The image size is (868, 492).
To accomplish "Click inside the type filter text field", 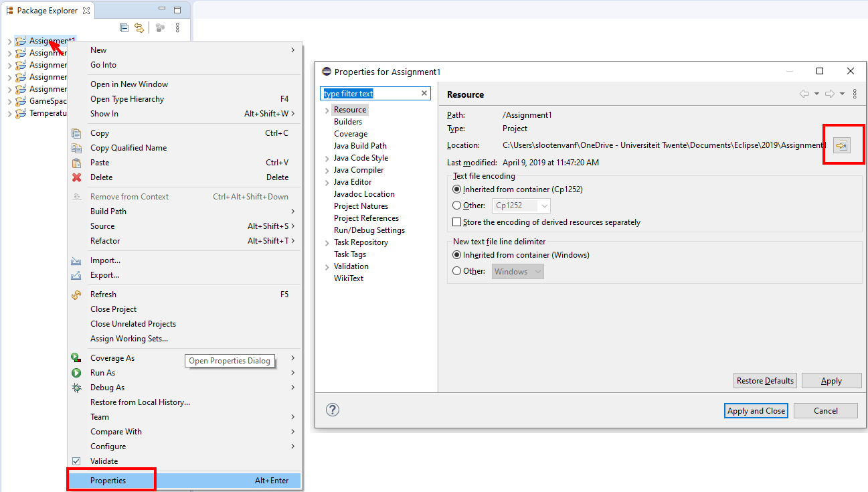I will pos(371,93).
